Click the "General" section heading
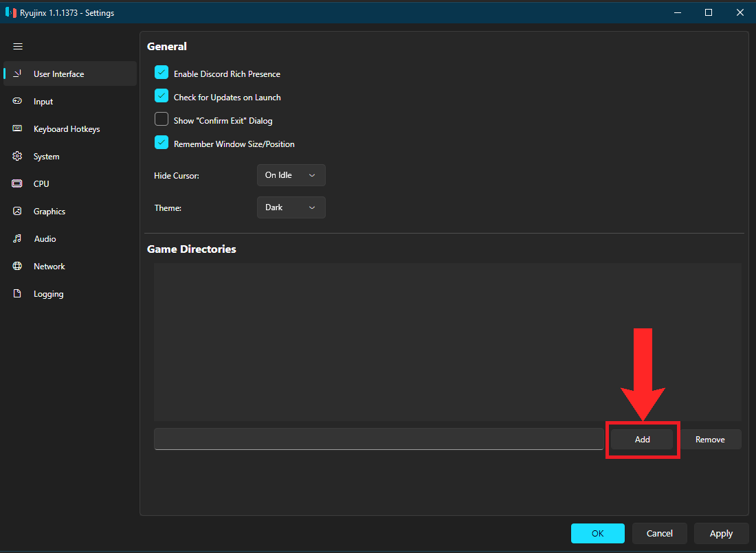Image resolution: width=756 pixels, height=553 pixels. coord(167,46)
